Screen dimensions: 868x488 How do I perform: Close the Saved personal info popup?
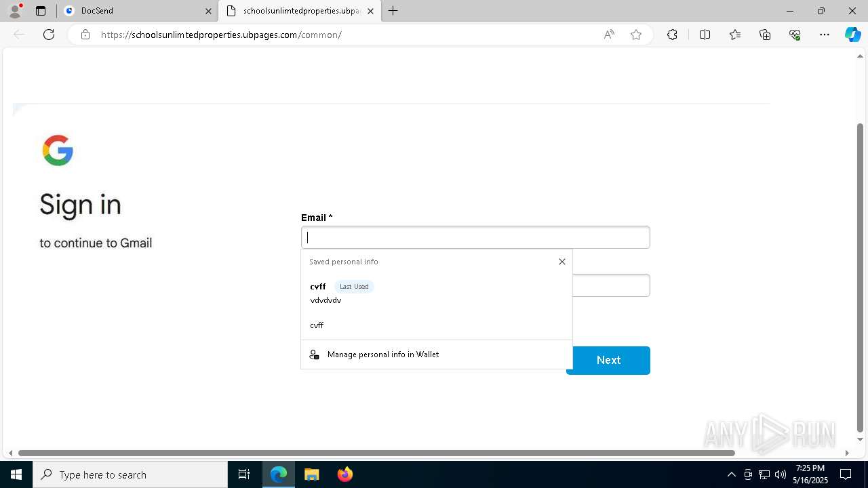point(562,262)
